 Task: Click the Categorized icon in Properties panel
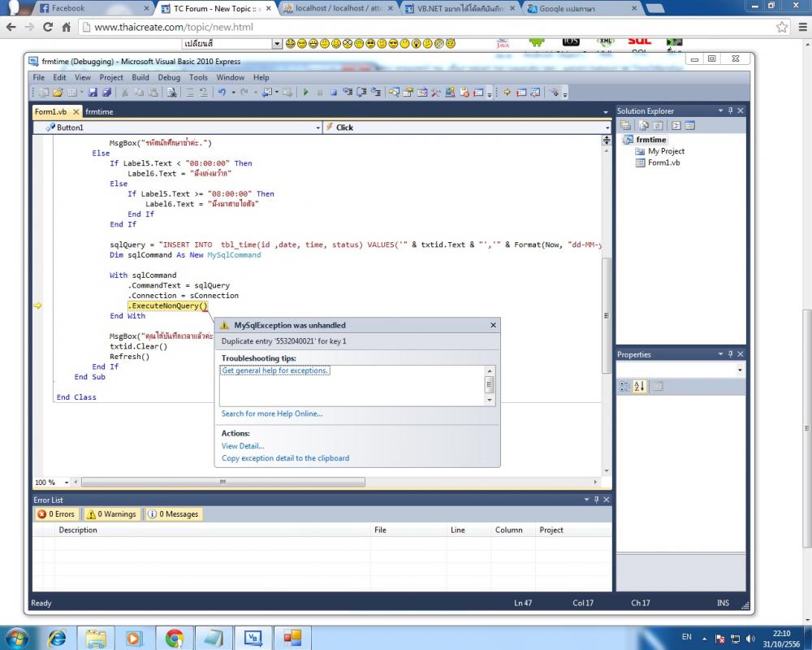[625, 387]
